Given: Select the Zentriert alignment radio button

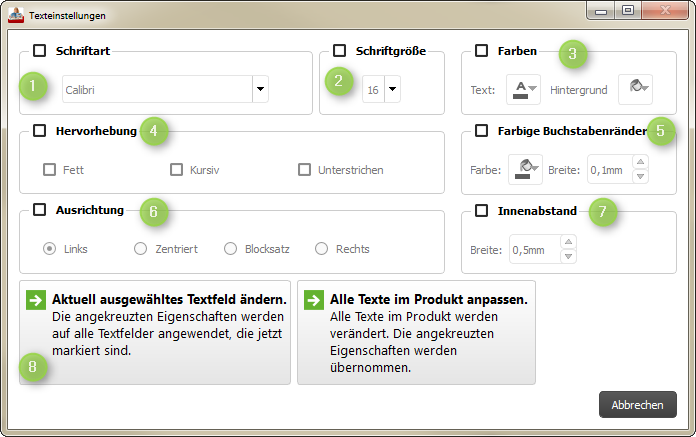Looking at the screenshot, I should 141,248.
